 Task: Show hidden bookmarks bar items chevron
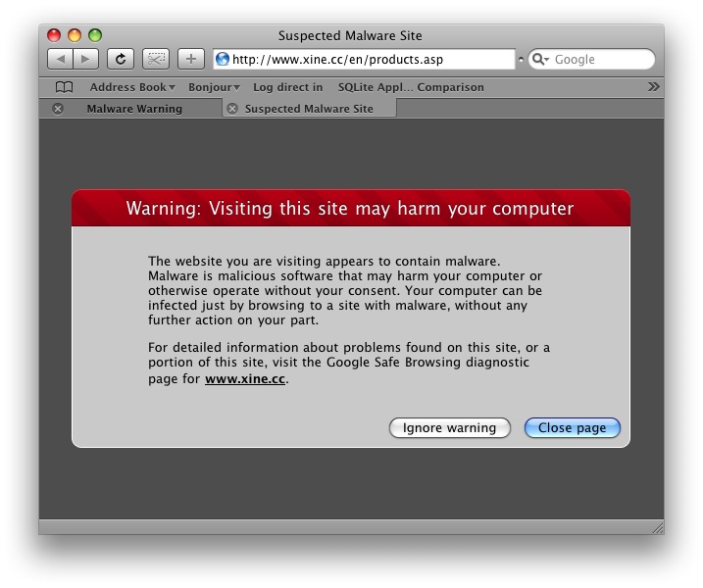(653, 87)
